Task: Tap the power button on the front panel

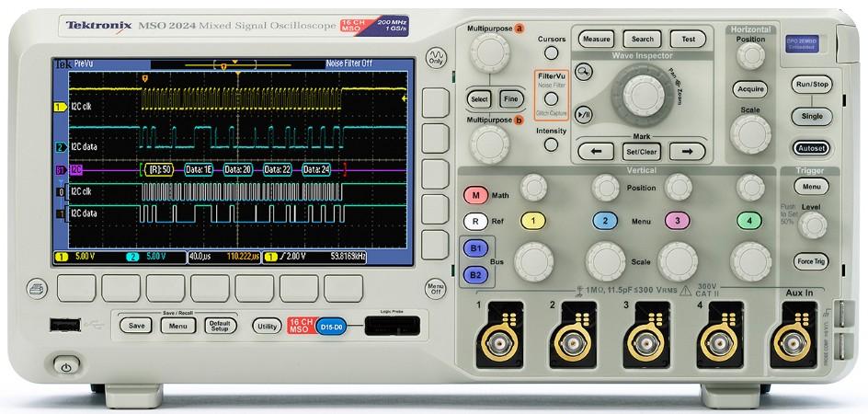Action: click(66, 366)
